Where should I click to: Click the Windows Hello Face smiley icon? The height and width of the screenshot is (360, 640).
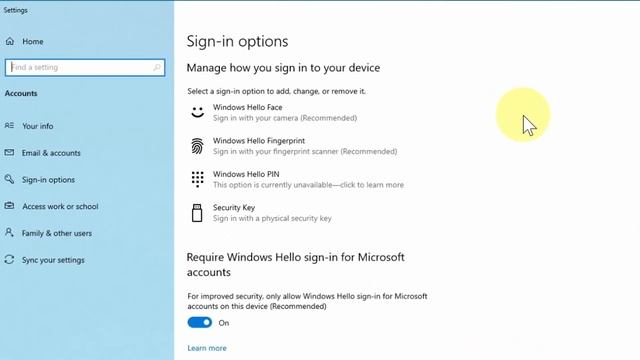(198, 112)
